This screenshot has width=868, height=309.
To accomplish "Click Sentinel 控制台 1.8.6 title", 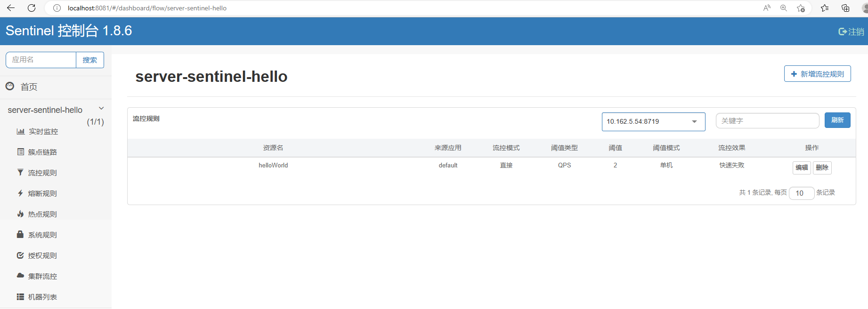I will tap(69, 31).
